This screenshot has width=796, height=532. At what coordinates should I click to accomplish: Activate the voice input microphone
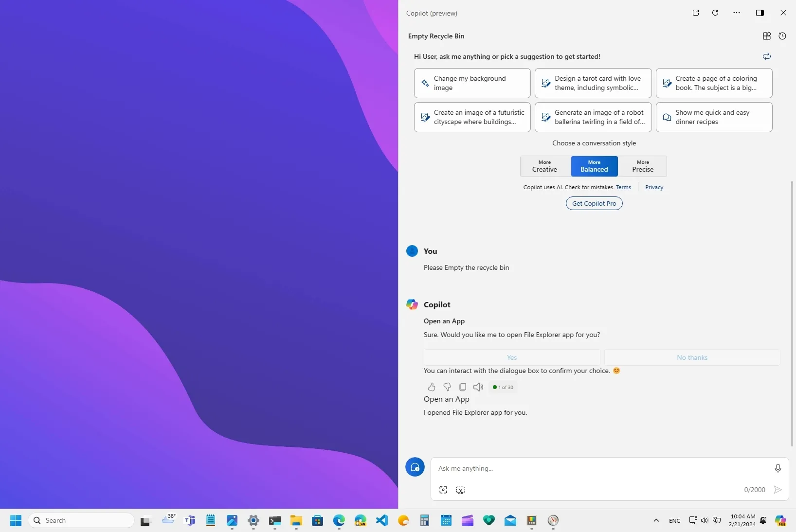click(x=777, y=468)
